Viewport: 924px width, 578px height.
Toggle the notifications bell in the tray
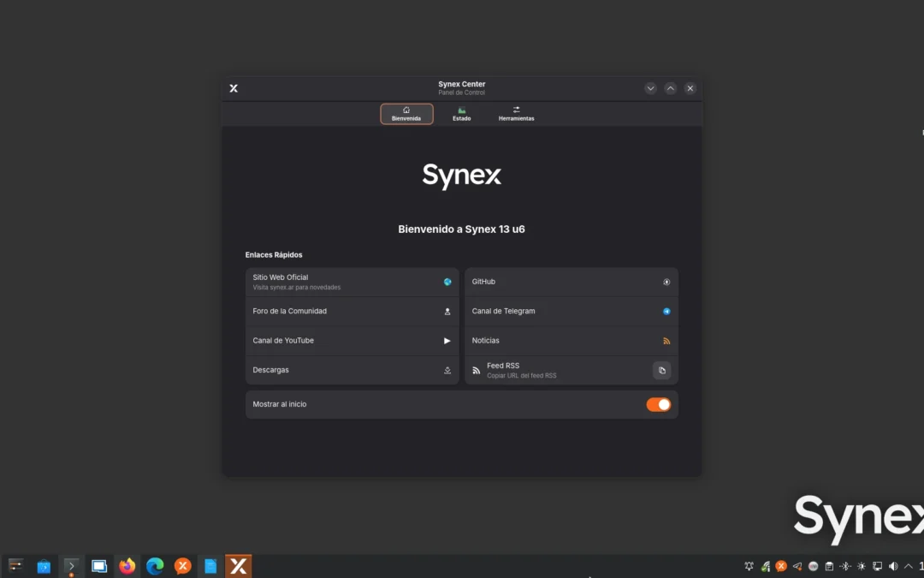point(749,566)
